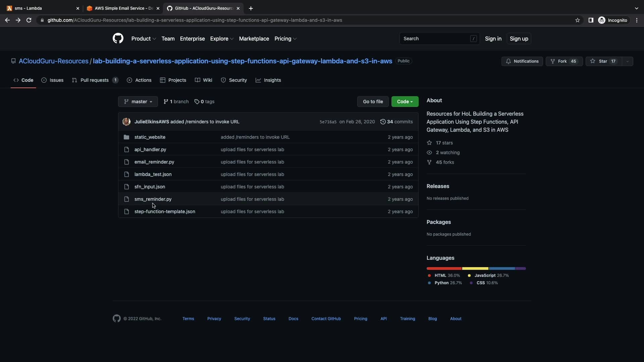Click the static_website folder icon
644x362 pixels.
click(x=126, y=137)
